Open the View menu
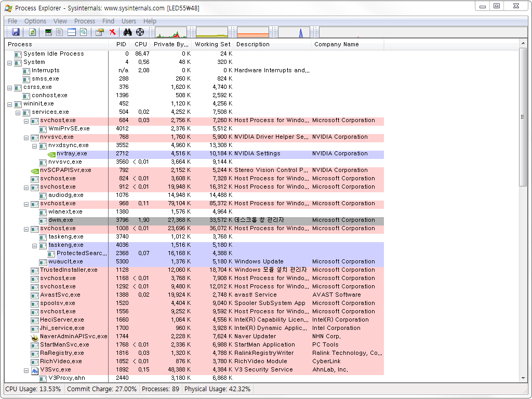532x399 pixels. point(60,21)
